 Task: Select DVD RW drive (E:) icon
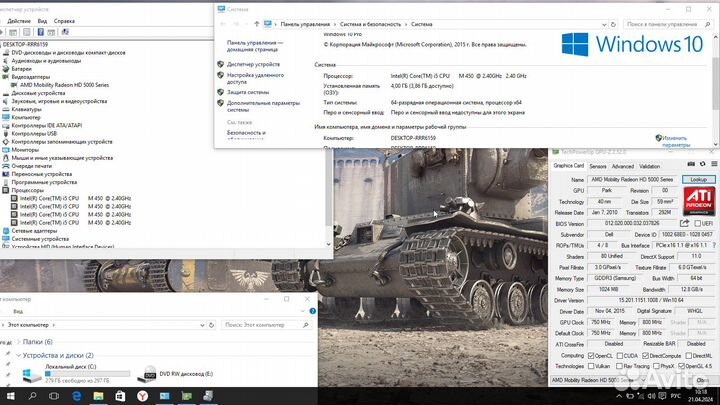[x=147, y=374]
